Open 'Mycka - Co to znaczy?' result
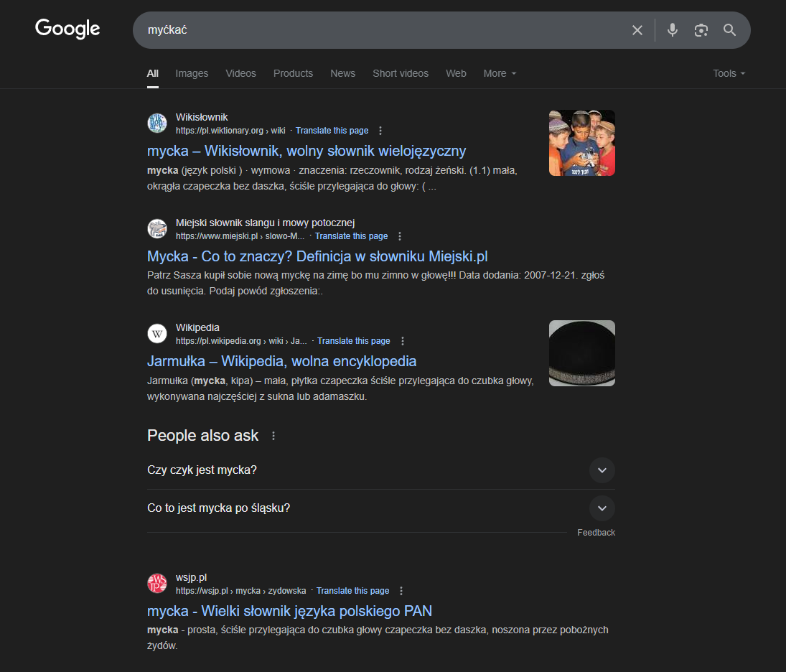Viewport: 786px width, 672px height. tap(317, 256)
